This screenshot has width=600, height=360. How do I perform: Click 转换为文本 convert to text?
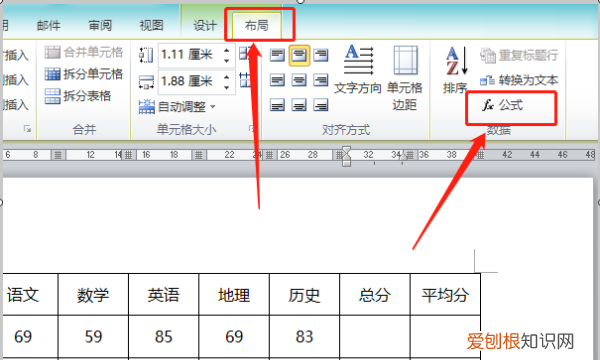519,80
